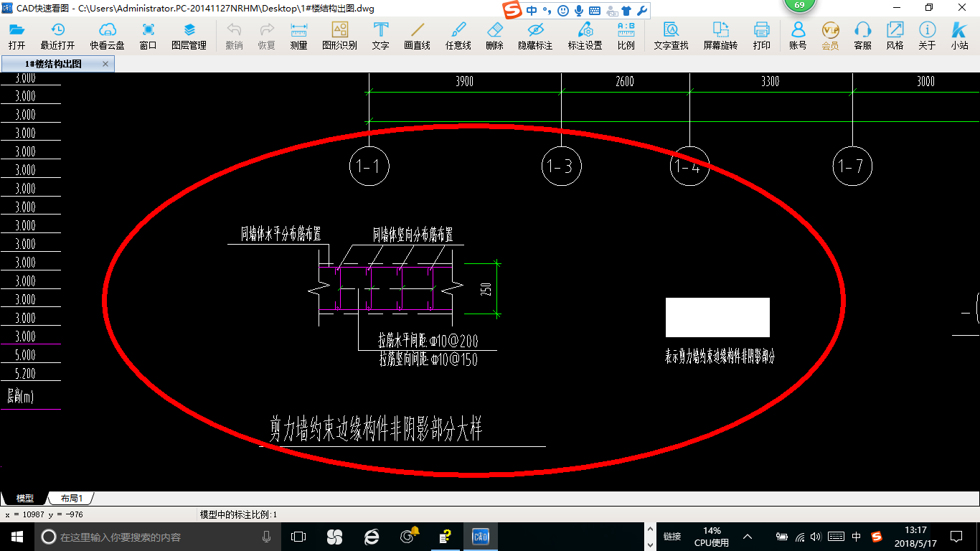Viewport: 980px width, 551px height.
Task: Open the Sogou emoji panel
Action: pos(563,10)
